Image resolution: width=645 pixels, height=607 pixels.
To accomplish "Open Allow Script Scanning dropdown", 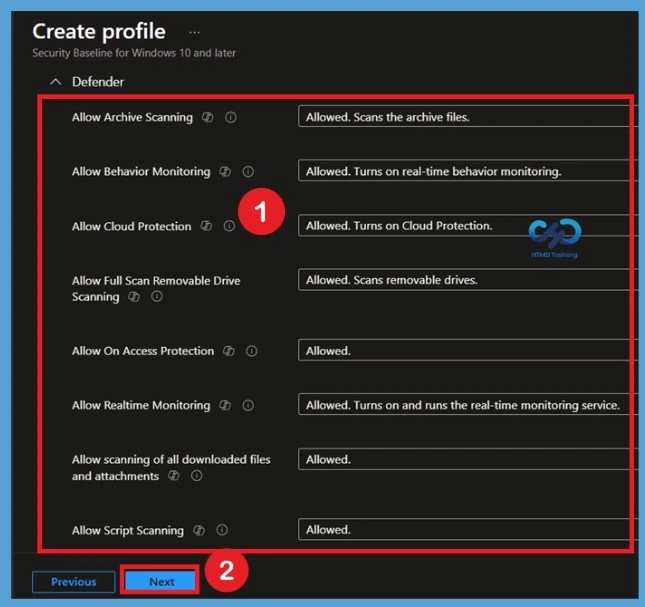I will [x=468, y=529].
